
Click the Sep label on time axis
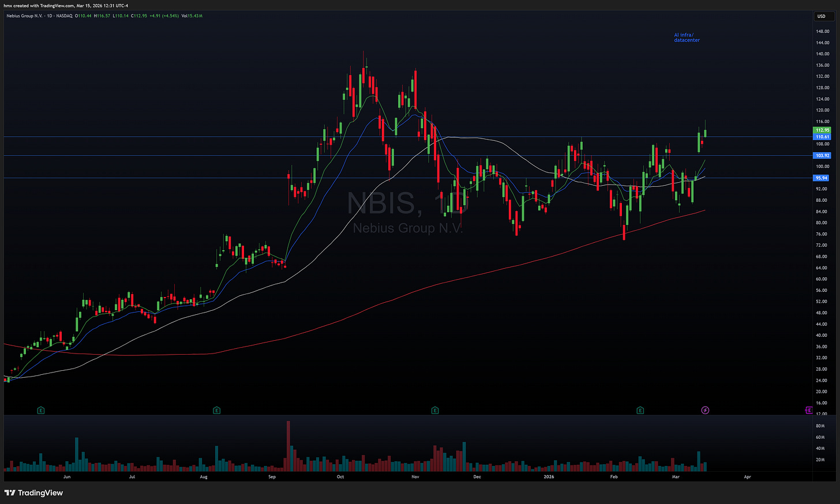tap(272, 477)
